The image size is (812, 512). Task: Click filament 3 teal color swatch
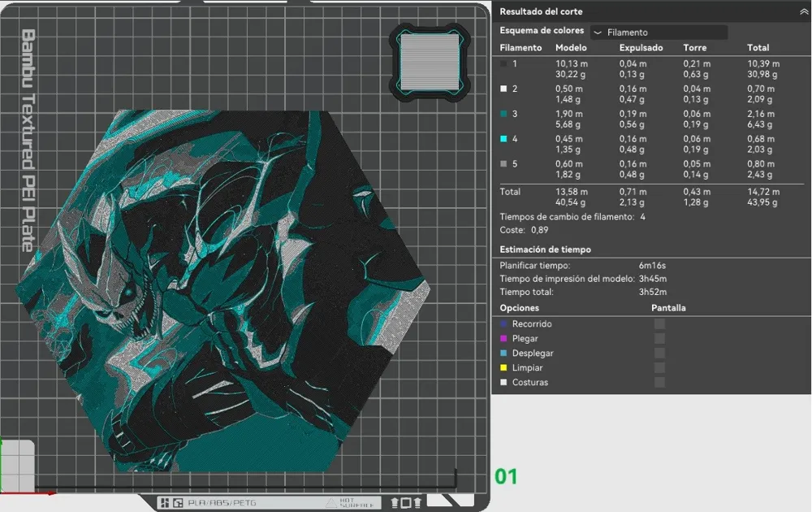[503, 114]
